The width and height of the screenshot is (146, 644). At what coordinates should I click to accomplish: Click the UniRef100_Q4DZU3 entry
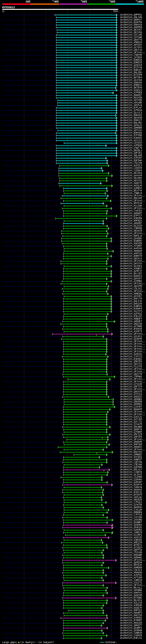tap(131, 397)
